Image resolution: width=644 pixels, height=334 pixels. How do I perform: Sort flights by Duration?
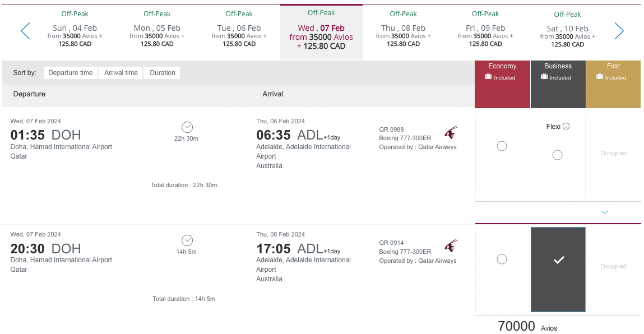pos(163,73)
